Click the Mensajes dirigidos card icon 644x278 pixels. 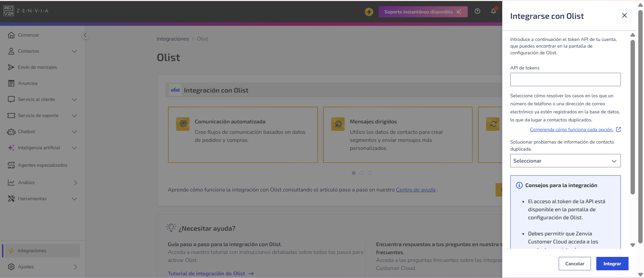pos(338,124)
